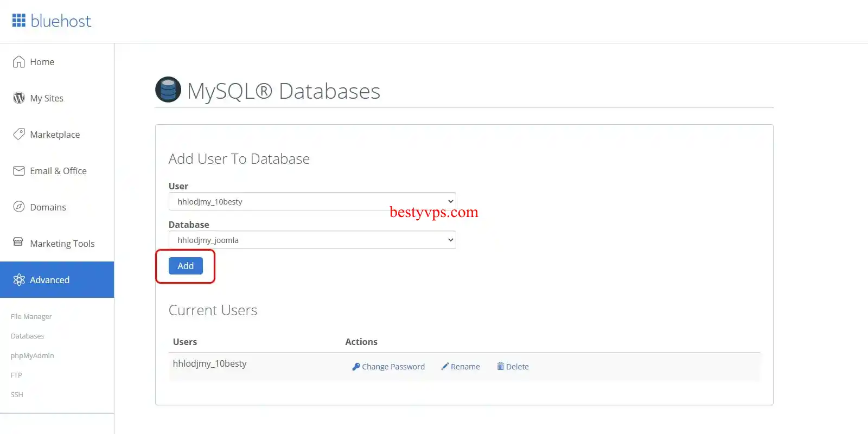Click the blue Add button
868x434 pixels.
186,266
